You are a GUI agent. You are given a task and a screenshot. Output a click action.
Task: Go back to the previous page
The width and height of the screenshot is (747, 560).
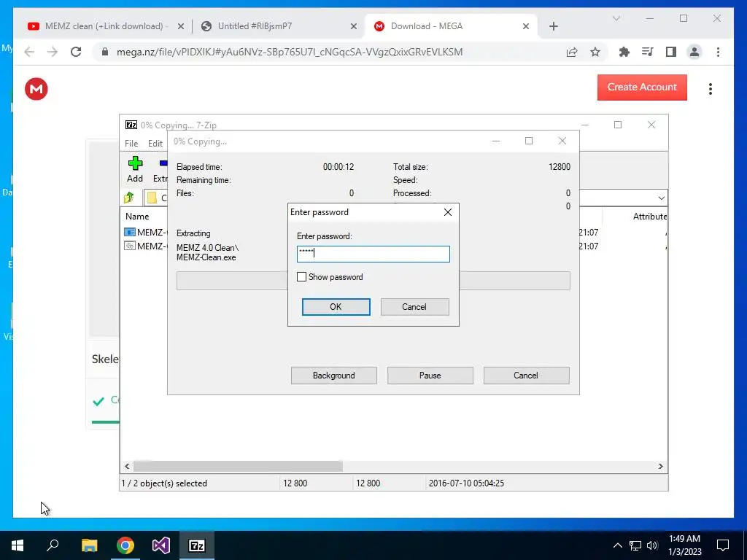click(x=29, y=52)
